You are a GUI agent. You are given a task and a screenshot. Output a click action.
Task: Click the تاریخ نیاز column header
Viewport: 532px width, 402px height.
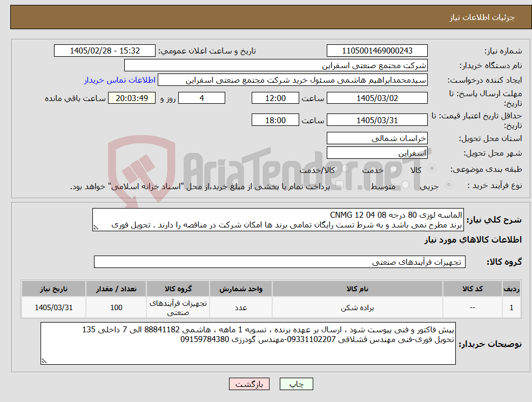[x=53, y=289]
